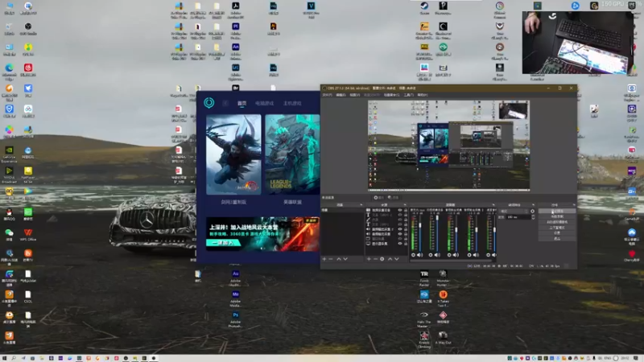Image resolution: width=644 pixels, height=362 pixels.
Task: Open the View menu in OBS
Action: [x=355, y=95]
